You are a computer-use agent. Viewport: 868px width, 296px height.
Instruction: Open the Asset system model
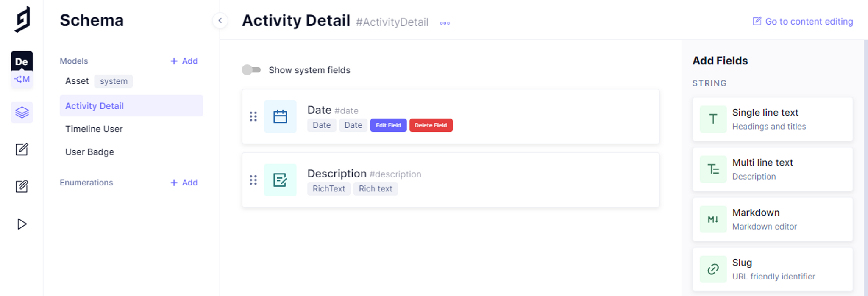77,81
